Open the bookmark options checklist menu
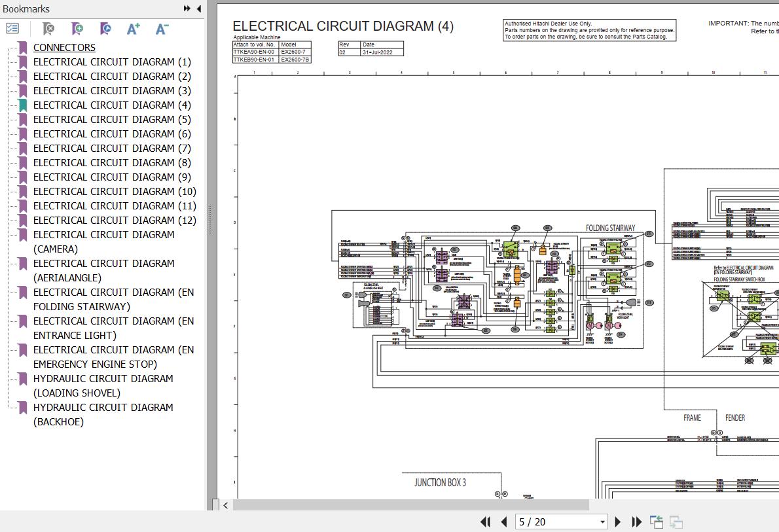Screen dimensions: 779x532 point(12,29)
